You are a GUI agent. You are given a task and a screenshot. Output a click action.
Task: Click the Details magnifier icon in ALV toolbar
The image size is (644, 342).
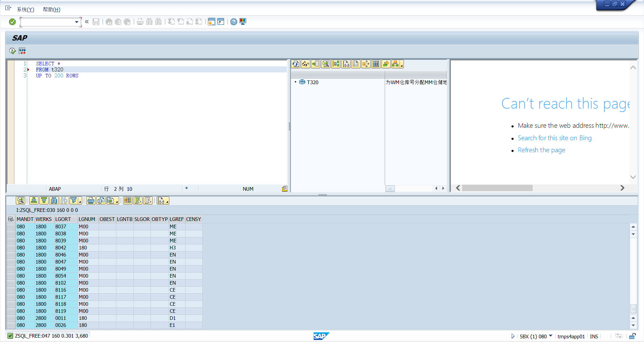tap(20, 201)
